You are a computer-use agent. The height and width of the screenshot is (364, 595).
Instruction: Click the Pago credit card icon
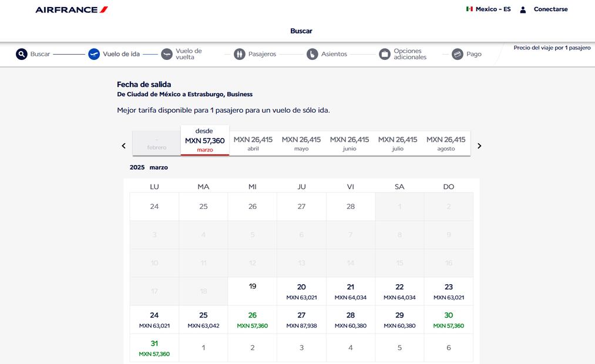(458, 54)
